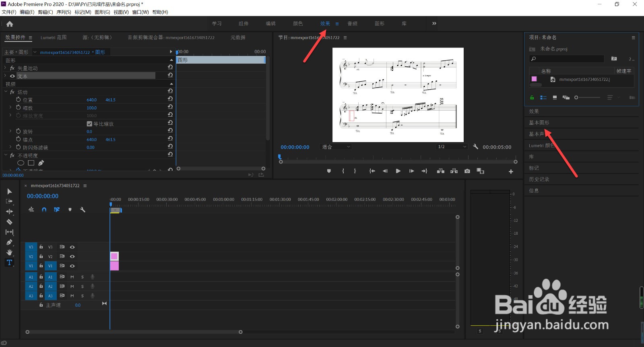644x347 pixels.
Task: Switch Project panel to list view
Action: pyautogui.click(x=543, y=97)
